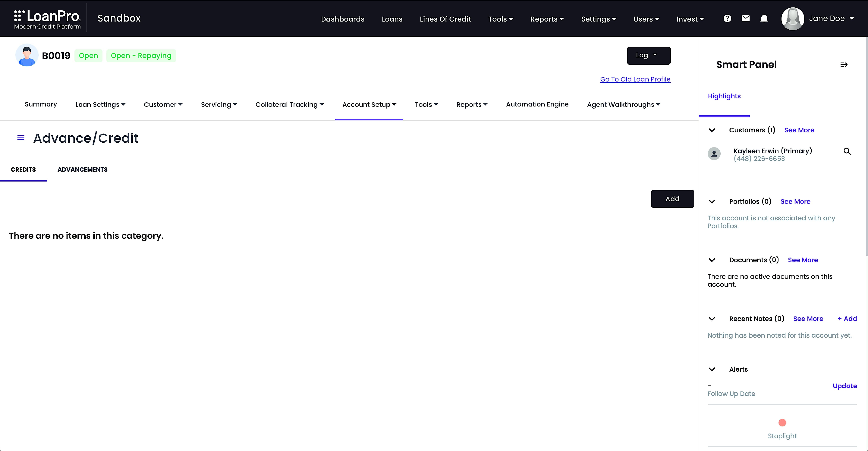This screenshot has height=451, width=868.
Task: Go to Dashboards
Action: click(x=342, y=19)
